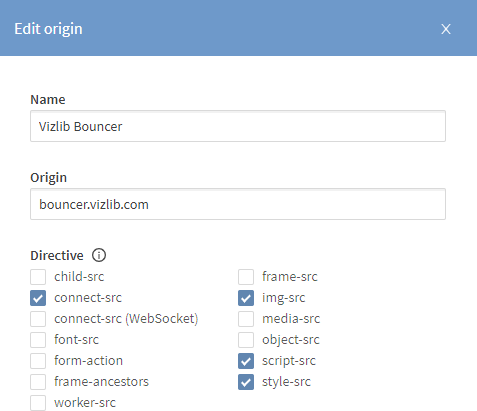The height and width of the screenshot is (411, 477).
Task: Close the Edit origin dialog
Action: click(446, 29)
